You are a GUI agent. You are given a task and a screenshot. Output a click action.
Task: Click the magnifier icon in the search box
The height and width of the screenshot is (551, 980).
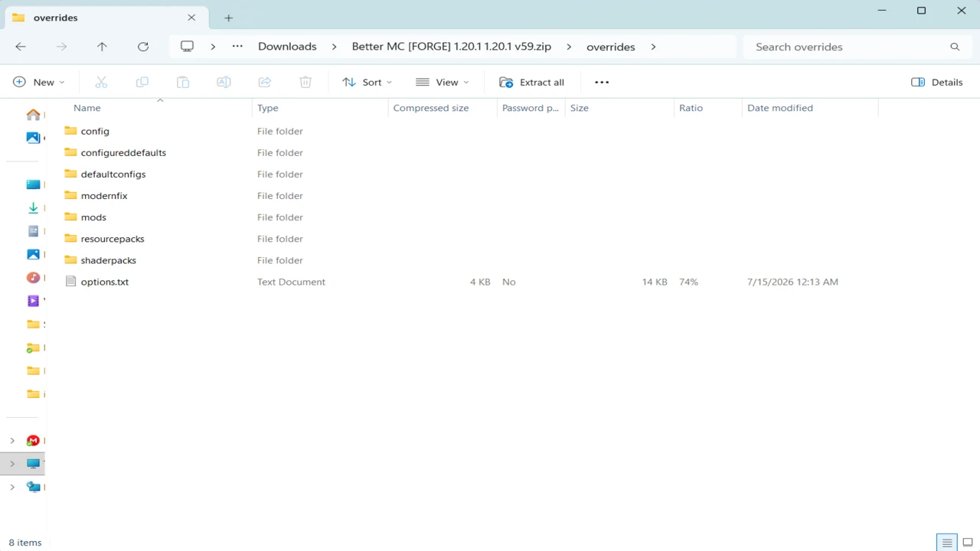pyautogui.click(x=955, y=47)
